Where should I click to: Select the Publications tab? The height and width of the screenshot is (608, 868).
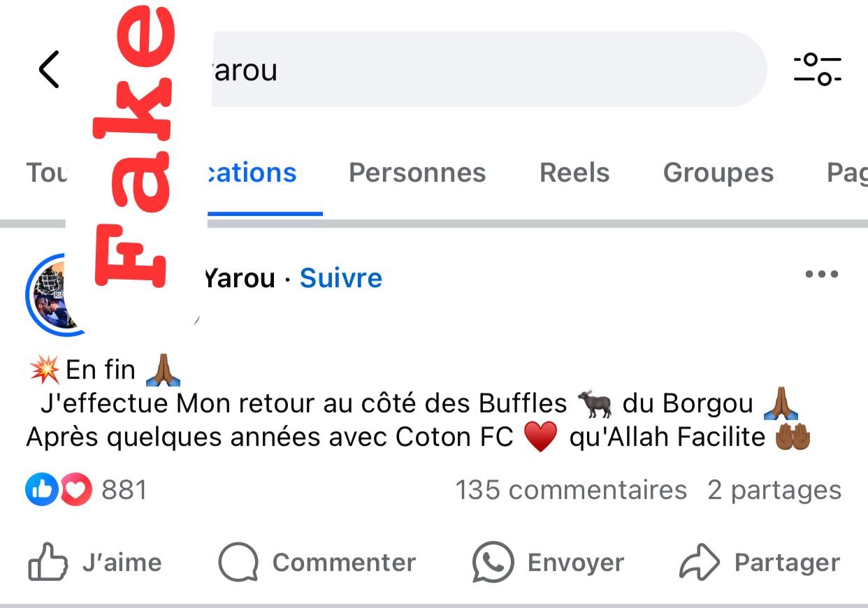(x=253, y=173)
